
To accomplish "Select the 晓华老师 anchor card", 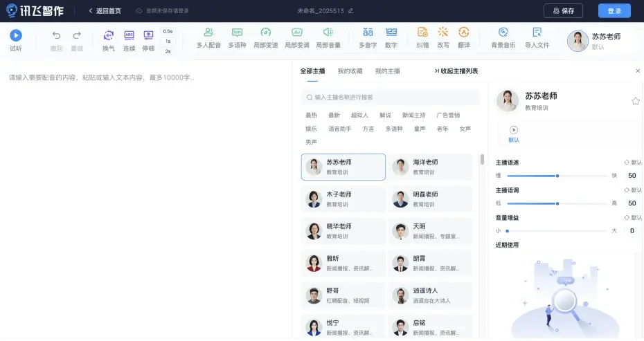I will pos(343,231).
